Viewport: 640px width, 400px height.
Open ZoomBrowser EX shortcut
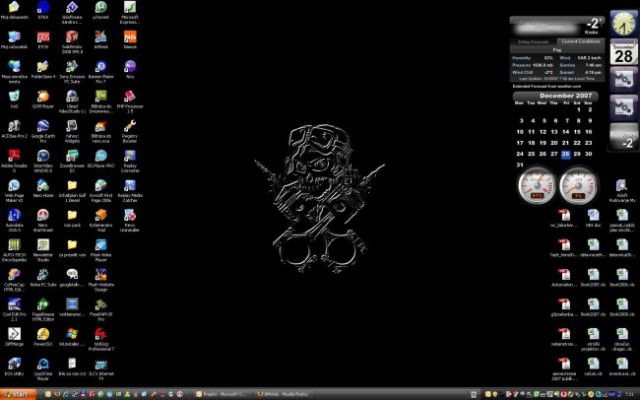coord(72,161)
